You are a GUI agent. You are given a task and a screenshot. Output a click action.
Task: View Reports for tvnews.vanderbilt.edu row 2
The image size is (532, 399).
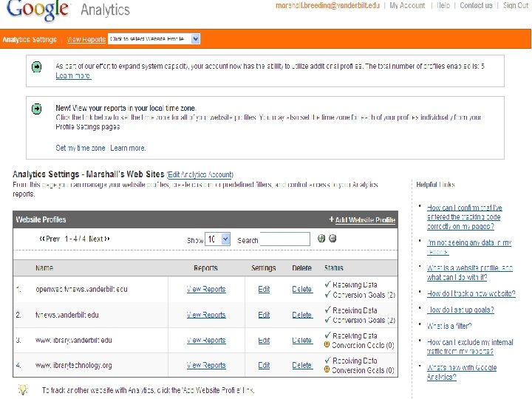pos(206,315)
